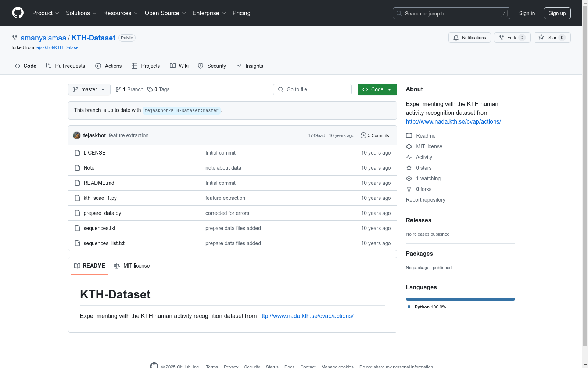Click the Sign in link

527,13
